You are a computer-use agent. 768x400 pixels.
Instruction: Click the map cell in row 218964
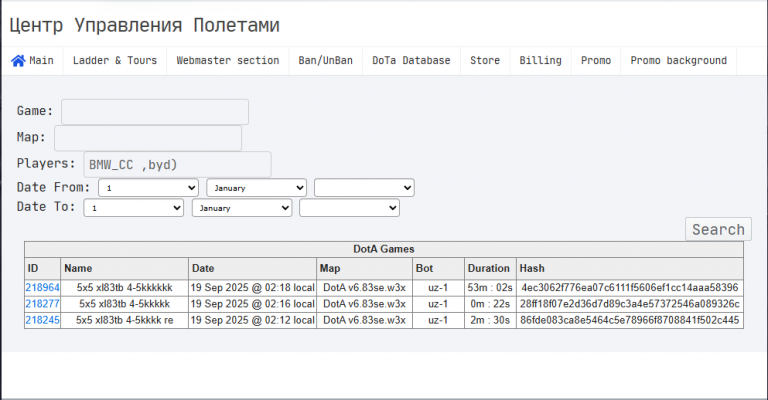364,287
